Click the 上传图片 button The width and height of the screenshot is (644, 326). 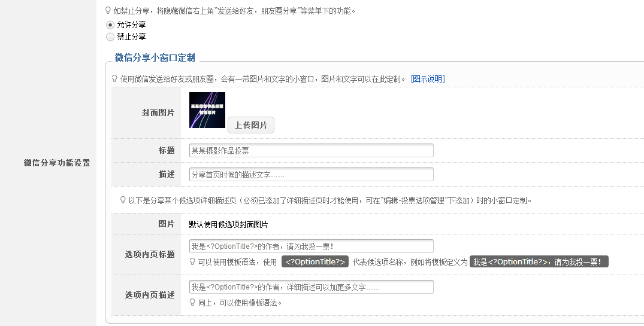pos(250,125)
